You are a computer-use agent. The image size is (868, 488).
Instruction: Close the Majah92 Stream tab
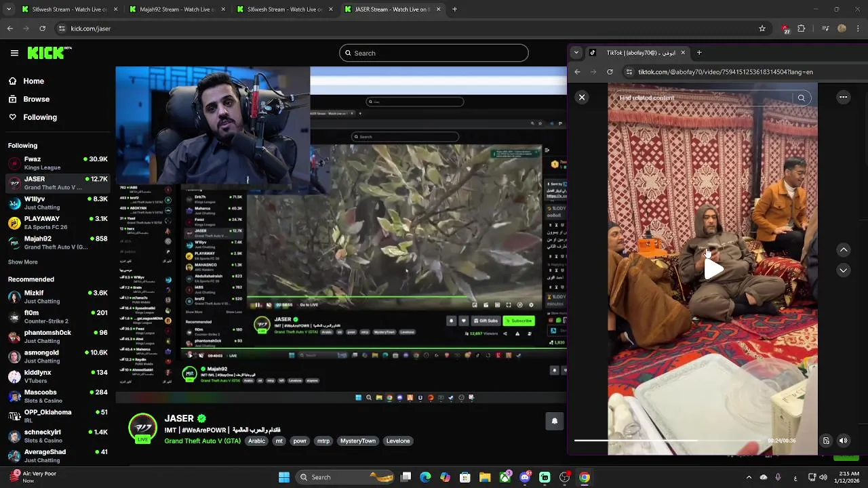(x=223, y=9)
